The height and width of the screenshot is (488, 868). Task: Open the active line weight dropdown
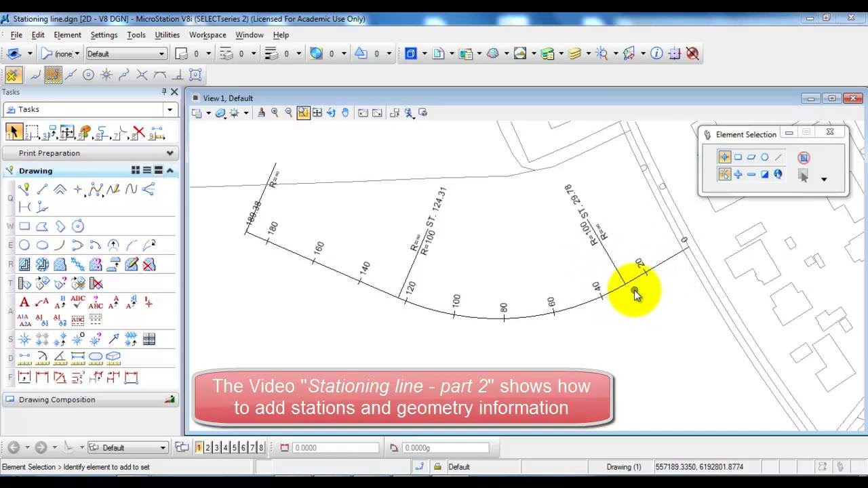coord(298,54)
